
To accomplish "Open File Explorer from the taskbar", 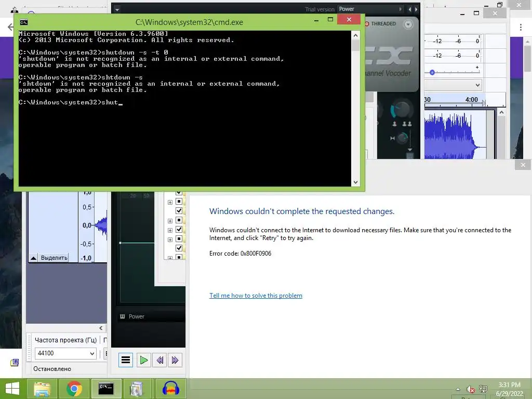I will pos(42,389).
